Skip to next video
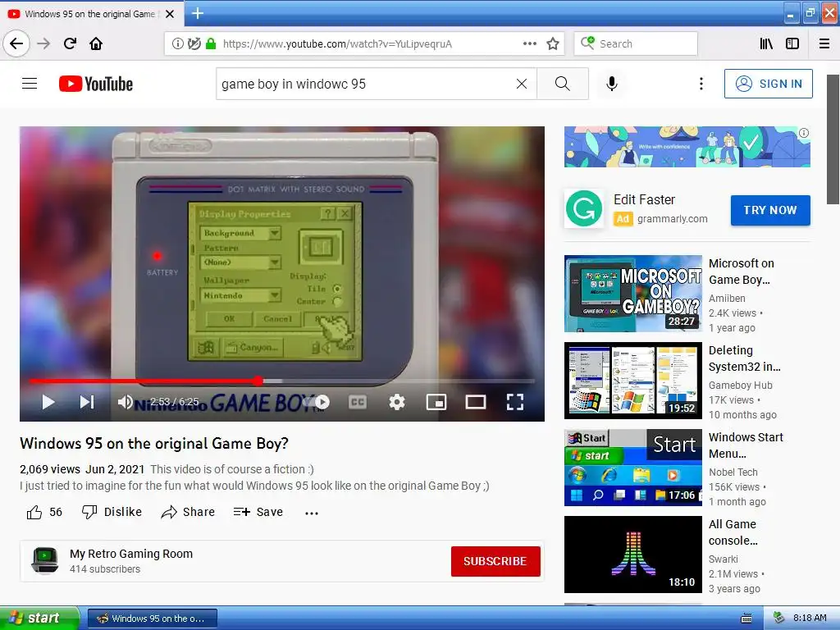The width and height of the screenshot is (840, 630). [87, 402]
